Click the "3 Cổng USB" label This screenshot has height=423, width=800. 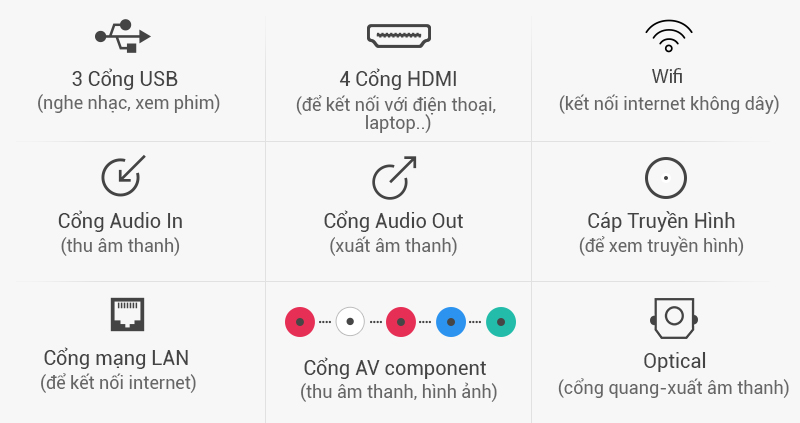(x=126, y=79)
